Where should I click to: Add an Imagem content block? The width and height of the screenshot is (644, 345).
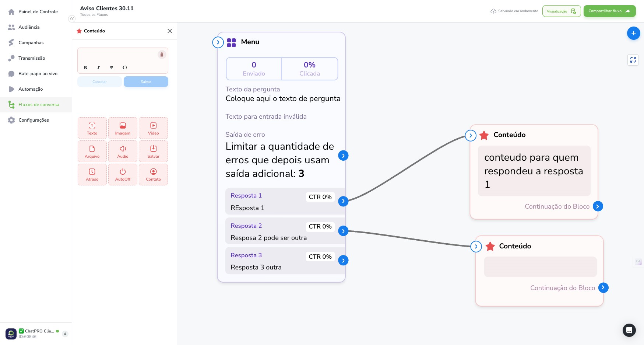(x=123, y=128)
